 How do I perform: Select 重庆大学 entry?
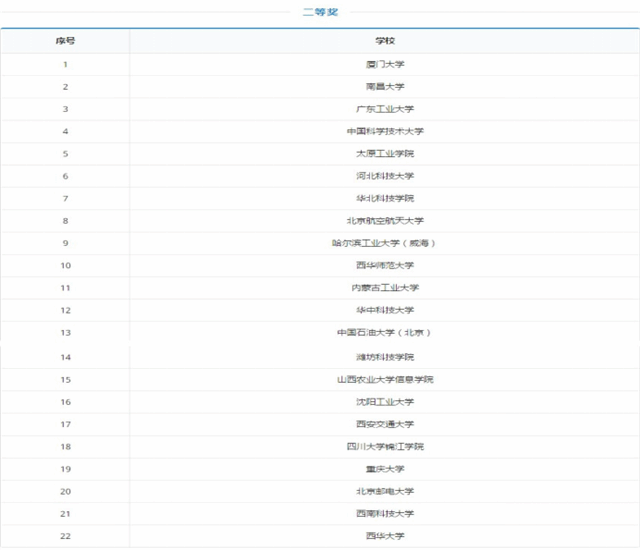tap(385, 469)
